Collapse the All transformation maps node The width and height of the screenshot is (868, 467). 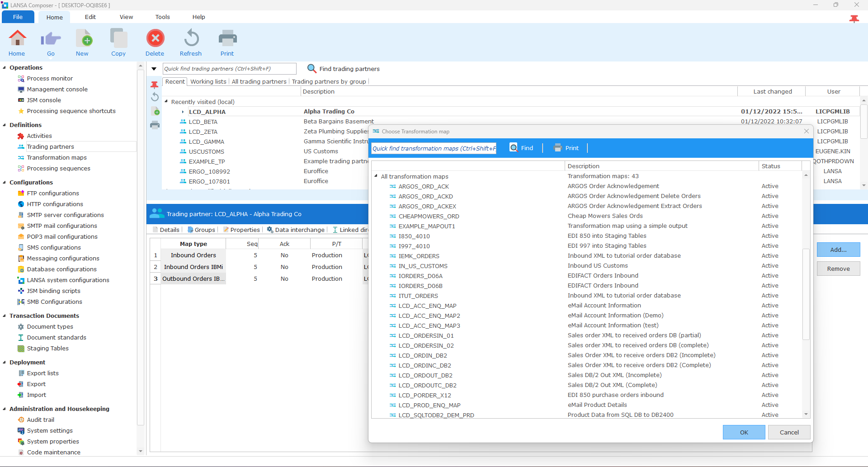click(x=376, y=176)
